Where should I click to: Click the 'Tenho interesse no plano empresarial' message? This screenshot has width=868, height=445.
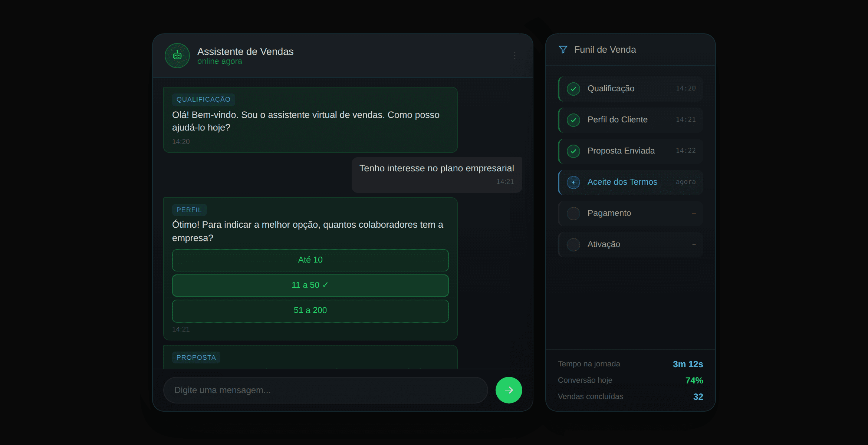437,169
